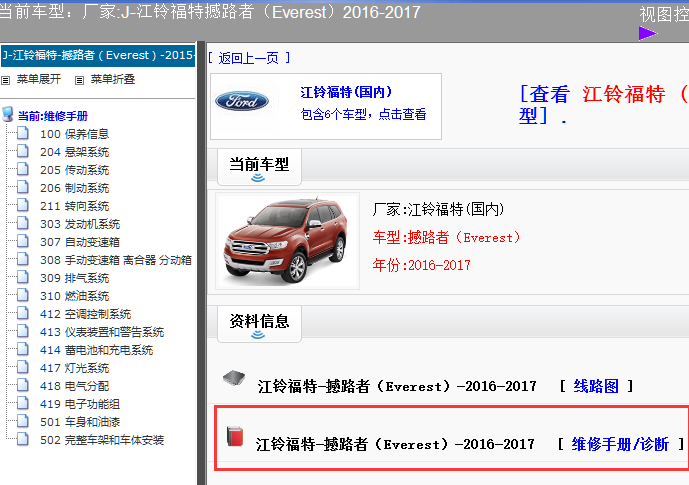689x485 pixels.
Task: Click the 视图控 label at top right
Action: pos(664,14)
